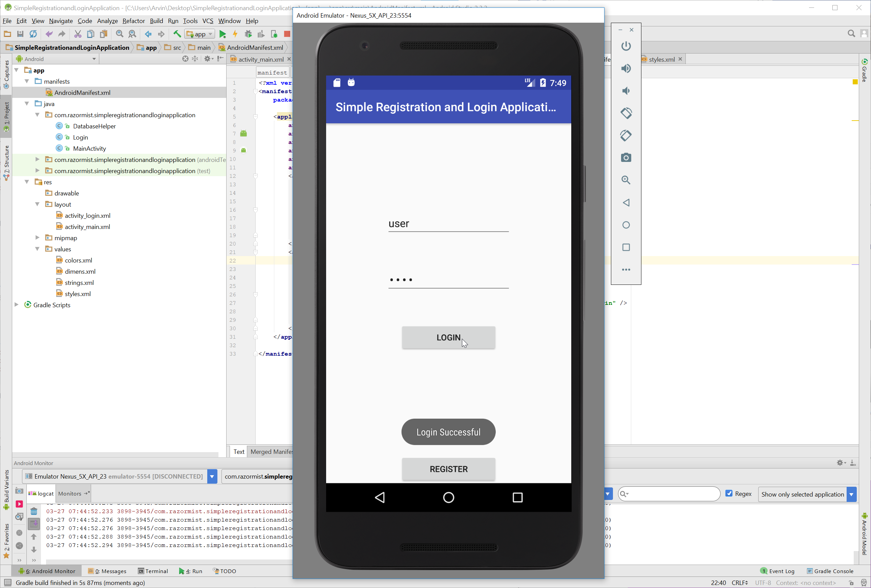Viewport: 871px width, 588px height.
Task: Click the Android Emulator screenshot icon
Action: [x=626, y=157]
